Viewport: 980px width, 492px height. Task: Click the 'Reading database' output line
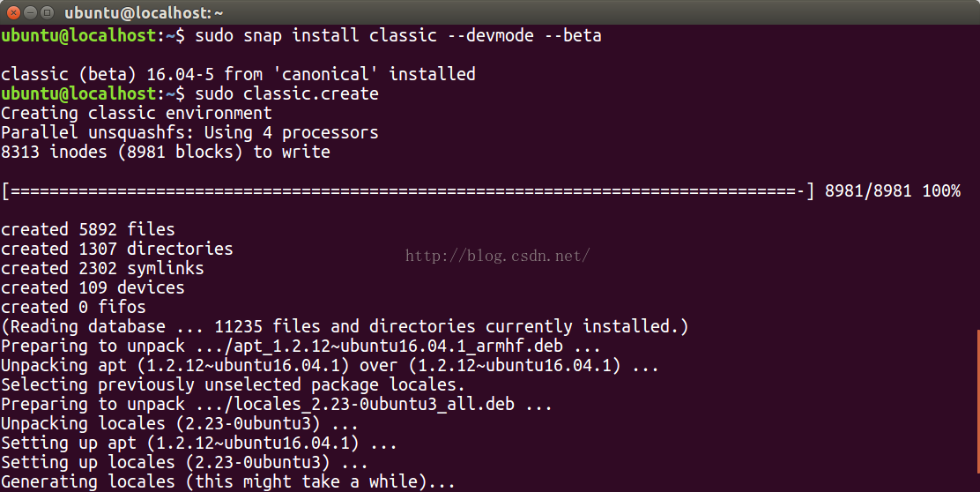tap(345, 326)
